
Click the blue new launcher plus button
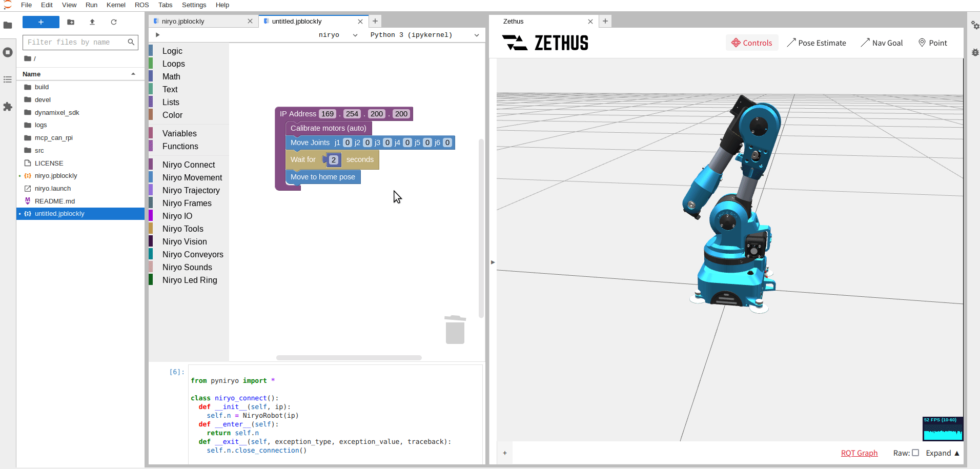pos(41,22)
